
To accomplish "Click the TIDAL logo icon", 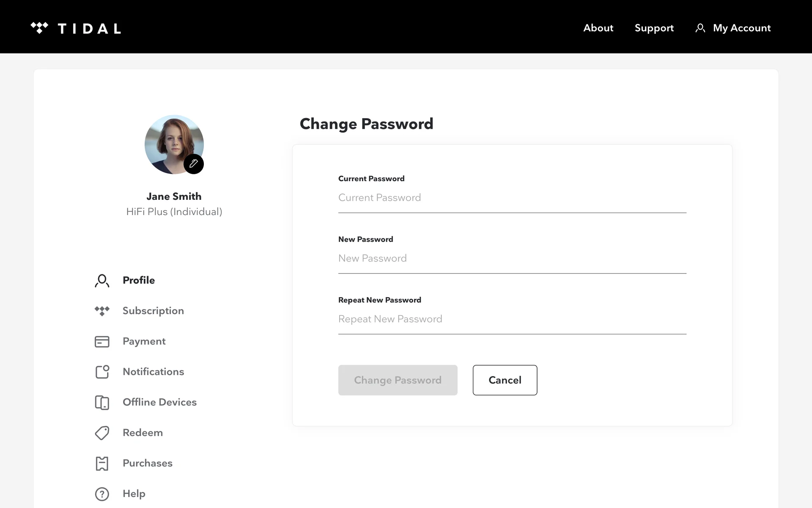I will [x=39, y=28].
